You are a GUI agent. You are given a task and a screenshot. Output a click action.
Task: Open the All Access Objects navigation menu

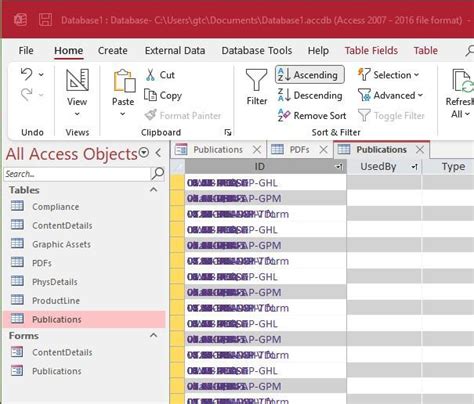pyautogui.click(x=144, y=153)
